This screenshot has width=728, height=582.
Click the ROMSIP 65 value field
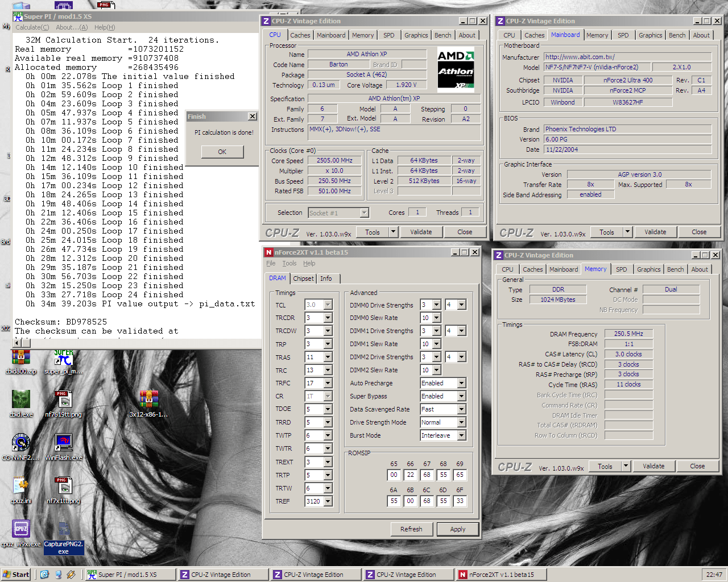394,475
